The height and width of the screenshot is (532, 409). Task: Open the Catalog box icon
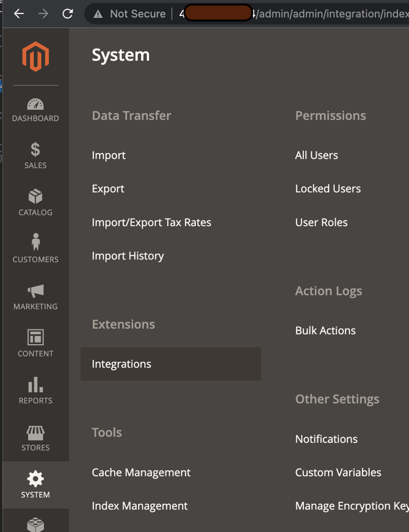pyautogui.click(x=35, y=197)
